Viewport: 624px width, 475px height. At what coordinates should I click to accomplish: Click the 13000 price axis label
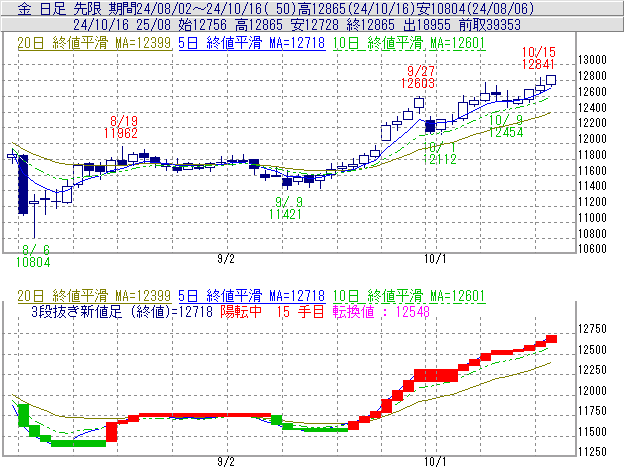(594, 60)
